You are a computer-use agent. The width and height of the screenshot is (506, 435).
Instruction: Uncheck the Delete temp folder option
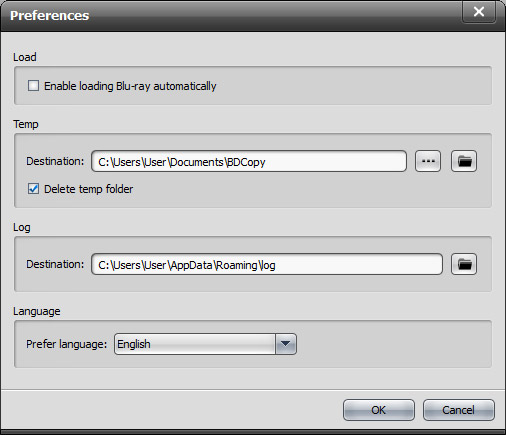[x=33, y=189]
